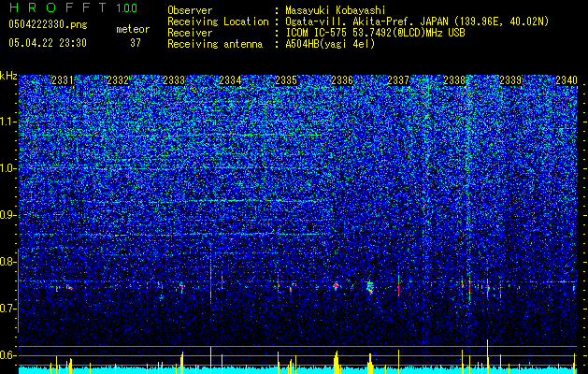Click the date stamp 05.04.22 23:30

click(x=48, y=43)
